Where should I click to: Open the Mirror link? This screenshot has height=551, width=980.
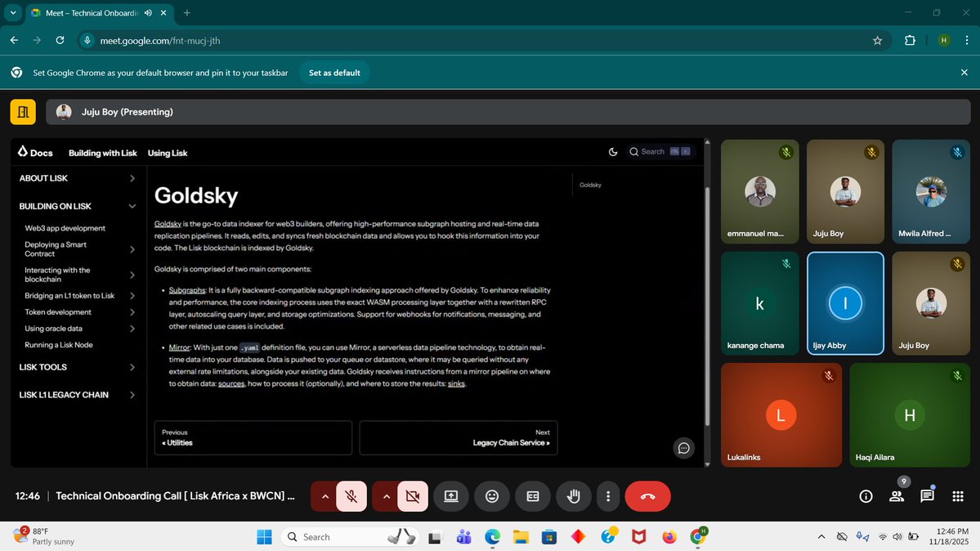click(x=179, y=347)
